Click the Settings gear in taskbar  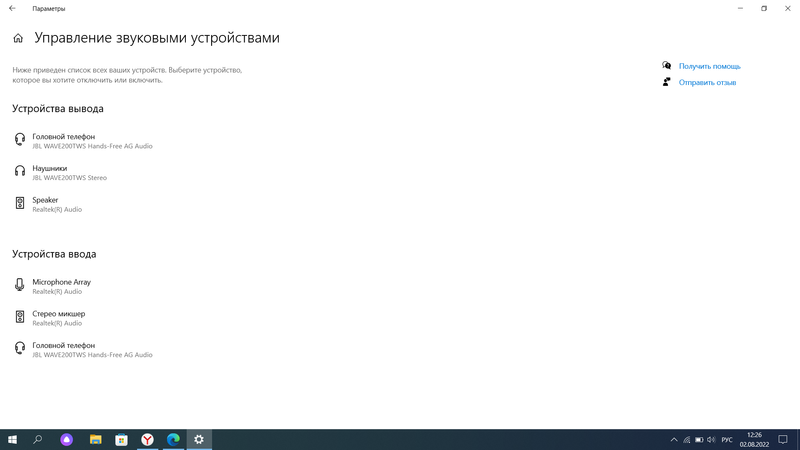(x=199, y=440)
